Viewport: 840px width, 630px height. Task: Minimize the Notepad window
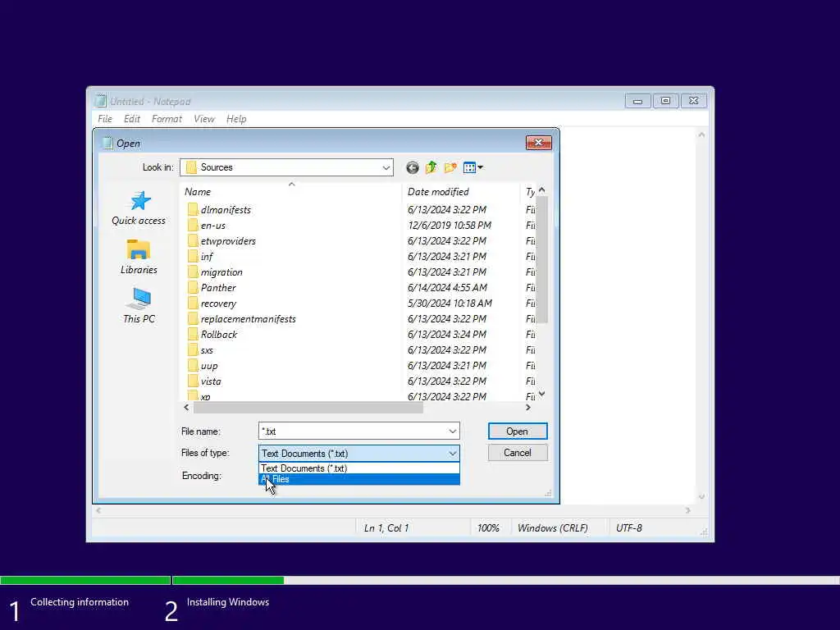pyautogui.click(x=637, y=101)
